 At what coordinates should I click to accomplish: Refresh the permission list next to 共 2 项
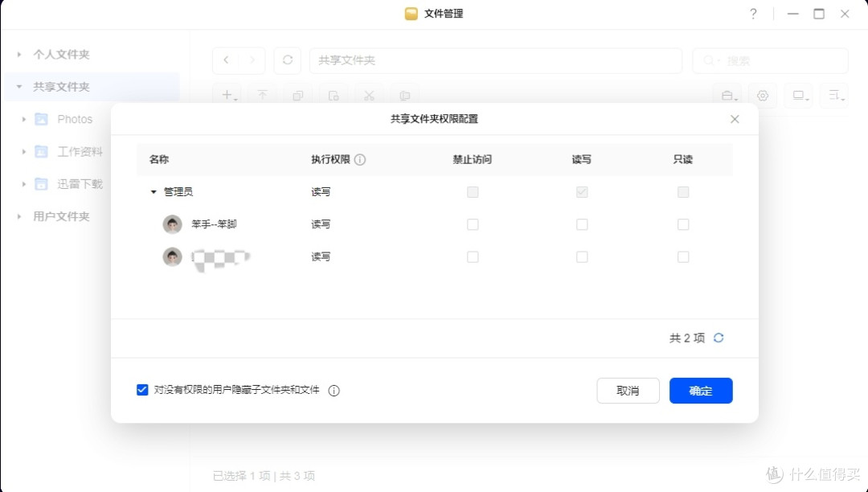click(719, 338)
